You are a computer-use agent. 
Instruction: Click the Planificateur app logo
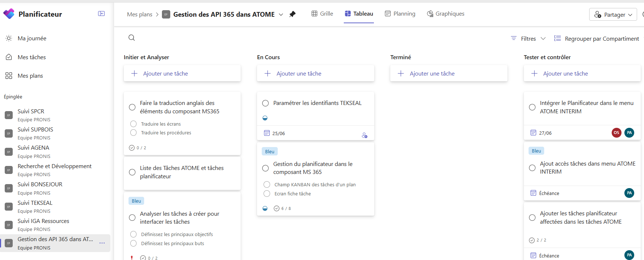[9, 14]
